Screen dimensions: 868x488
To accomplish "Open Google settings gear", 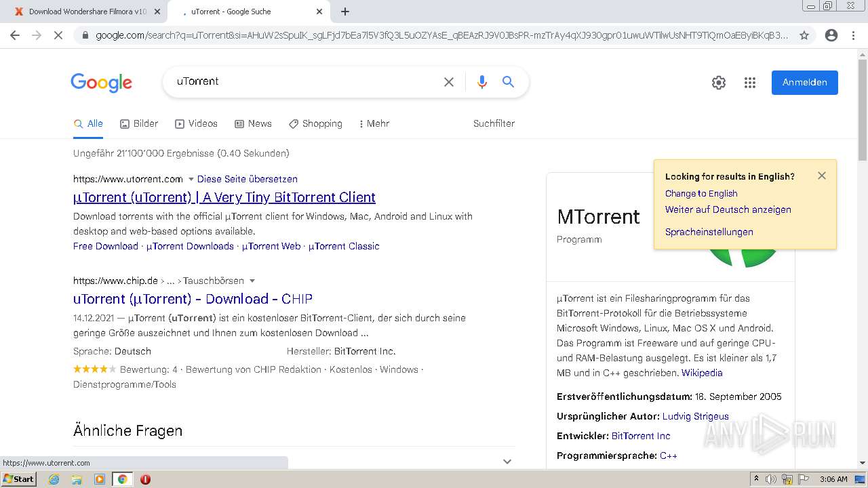I will tap(719, 83).
